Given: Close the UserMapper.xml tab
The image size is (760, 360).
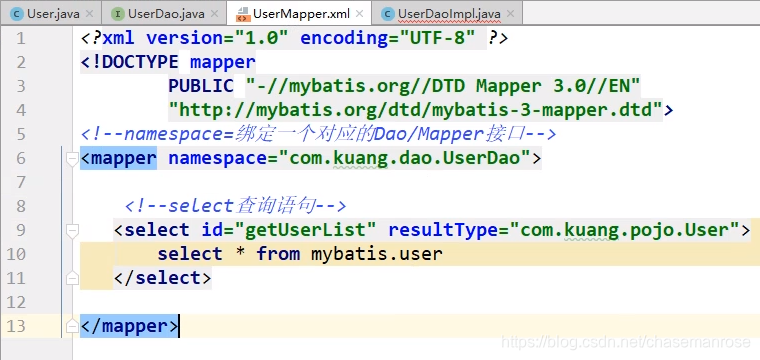Looking at the screenshot, I should click(359, 14).
